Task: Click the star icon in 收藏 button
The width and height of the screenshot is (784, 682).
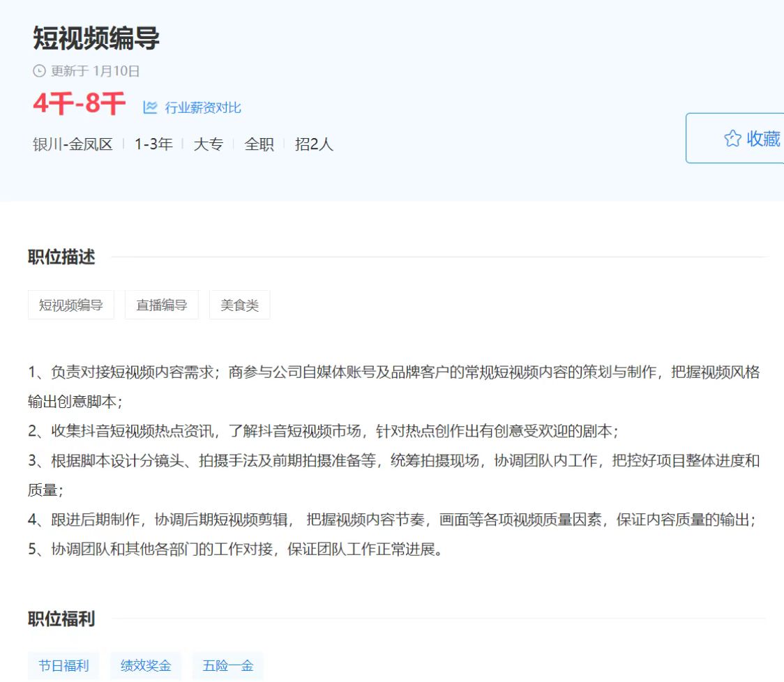Action: pyautogui.click(x=732, y=139)
